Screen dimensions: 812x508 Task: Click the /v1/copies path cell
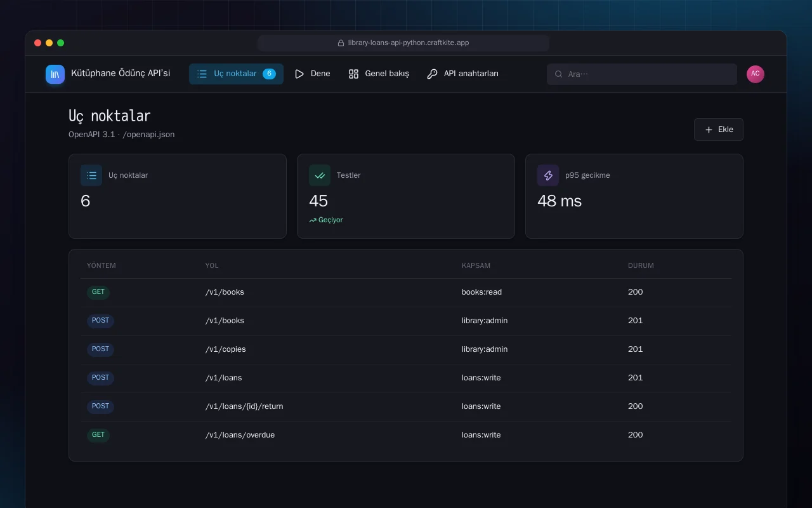pyautogui.click(x=226, y=349)
